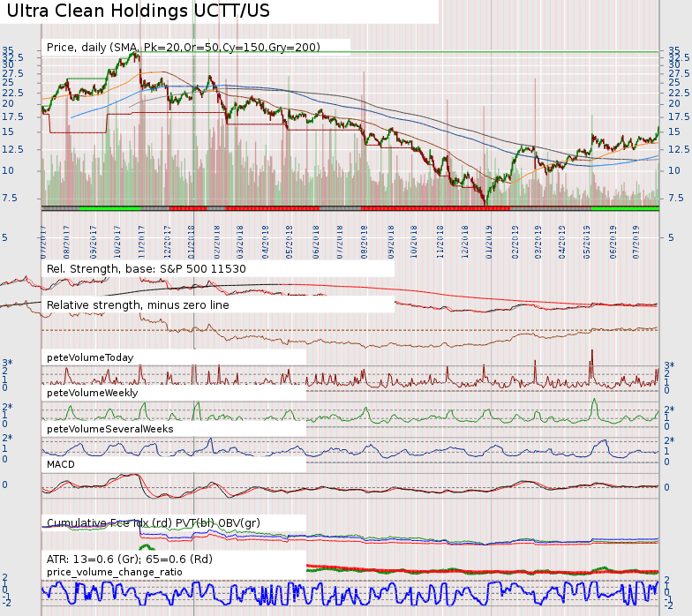Select the 09/2018 date axis label
The image size is (692, 616).
(390, 242)
